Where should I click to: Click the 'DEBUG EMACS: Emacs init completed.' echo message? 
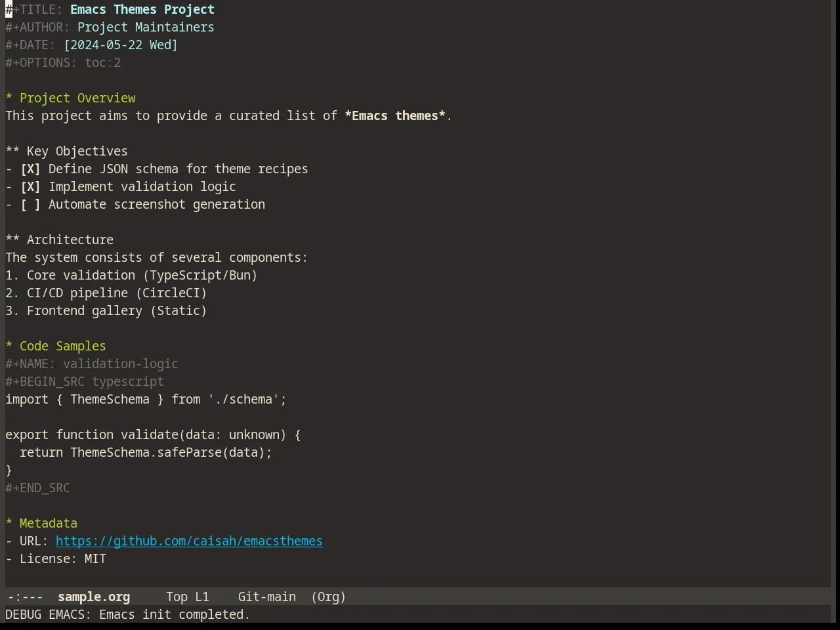128,614
